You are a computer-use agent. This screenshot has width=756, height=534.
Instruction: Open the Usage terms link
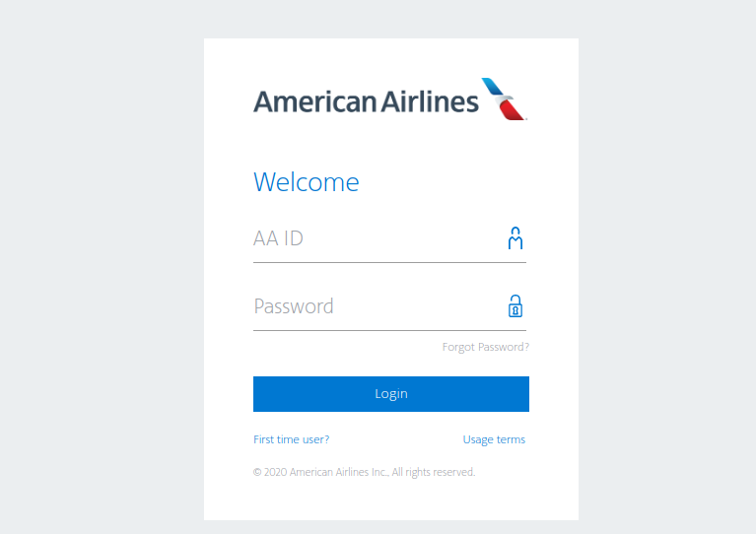coord(494,439)
